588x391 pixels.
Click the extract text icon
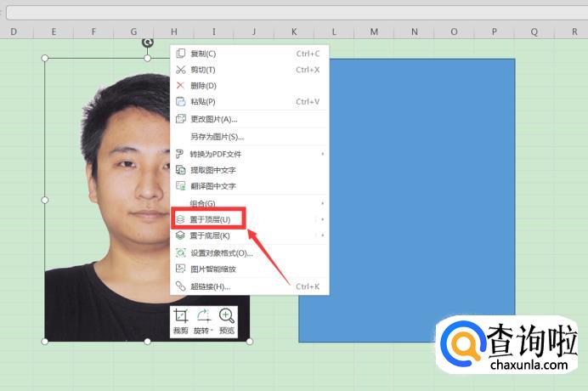(181, 170)
